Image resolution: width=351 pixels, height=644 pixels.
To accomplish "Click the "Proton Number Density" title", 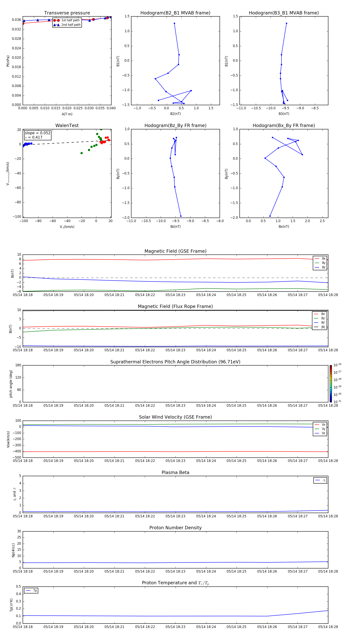I will pos(175,527).
